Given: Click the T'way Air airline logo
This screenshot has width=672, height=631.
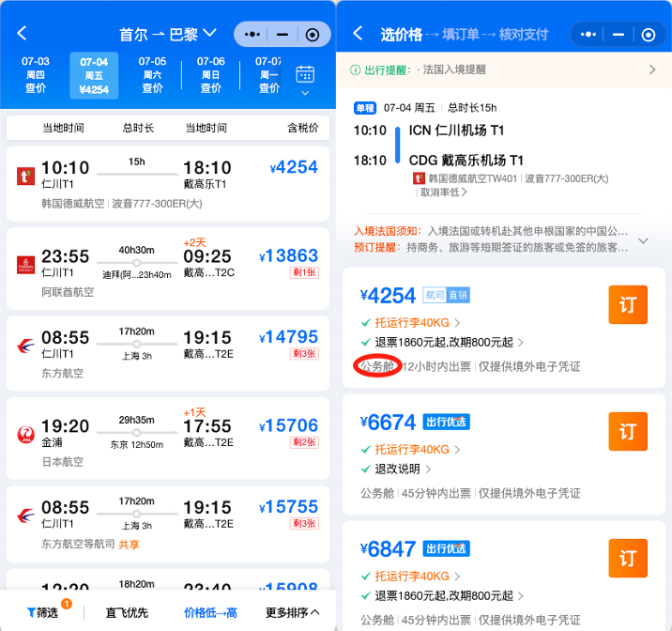Looking at the screenshot, I should pyautogui.click(x=25, y=177).
